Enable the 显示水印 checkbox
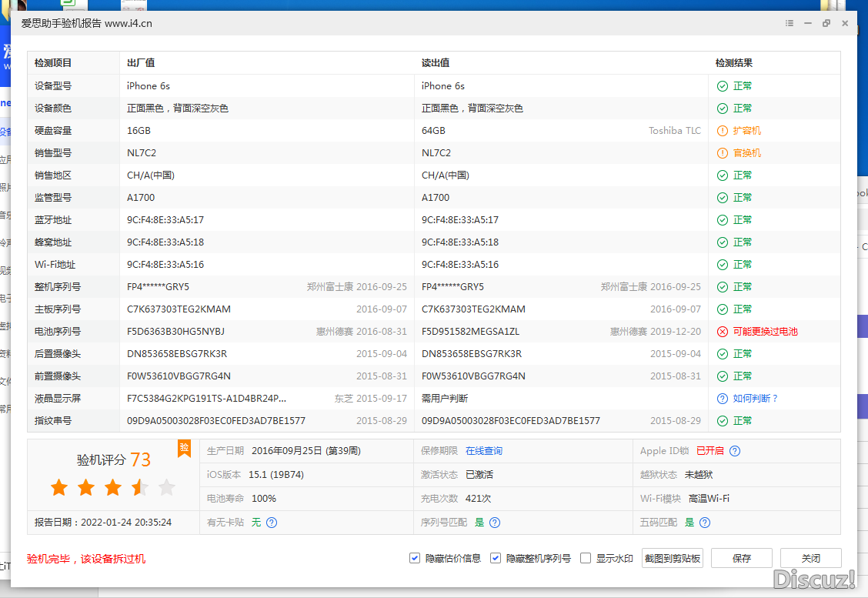Screen dimensions: 868x598 point(585,558)
